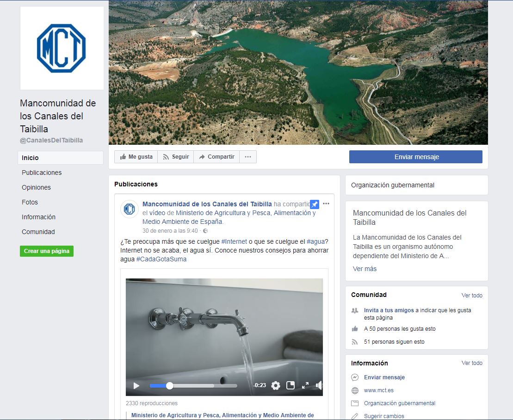The image size is (513, 420).
Task: Click the Seguir follow button
Action: [176, 157]
